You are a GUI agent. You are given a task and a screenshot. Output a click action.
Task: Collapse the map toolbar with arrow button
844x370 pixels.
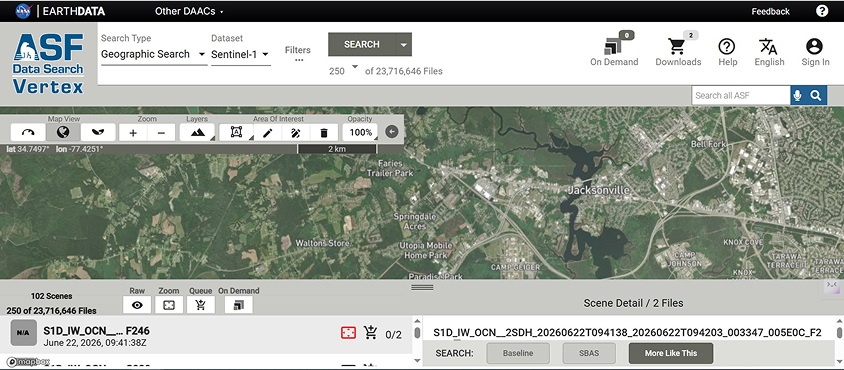point(392,132)
